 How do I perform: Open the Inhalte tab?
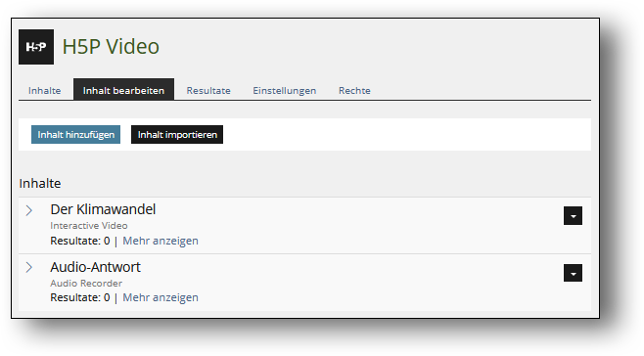pos(44,90)
